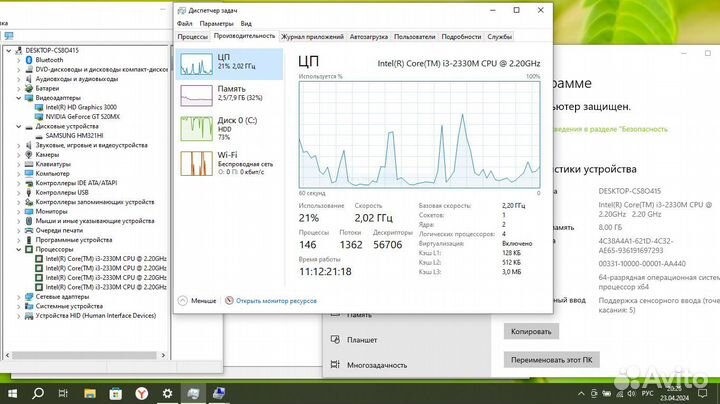Open the Пользователи tab
This screenshot has width=720, height=404.
[415, 37]
